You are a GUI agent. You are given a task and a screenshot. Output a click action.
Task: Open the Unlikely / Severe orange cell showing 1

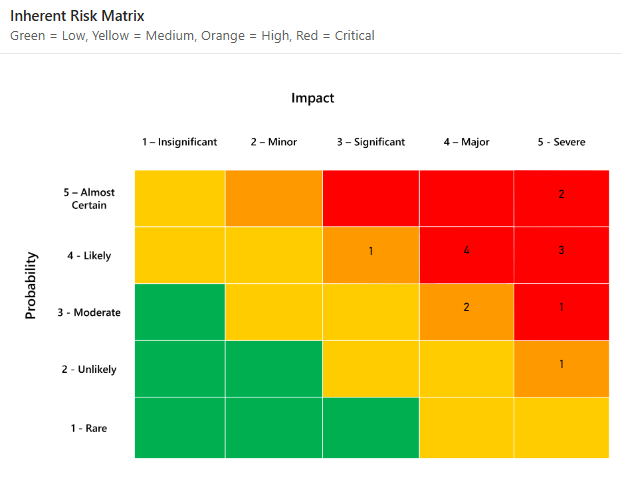pyautogui.click(x=561, y=369)
